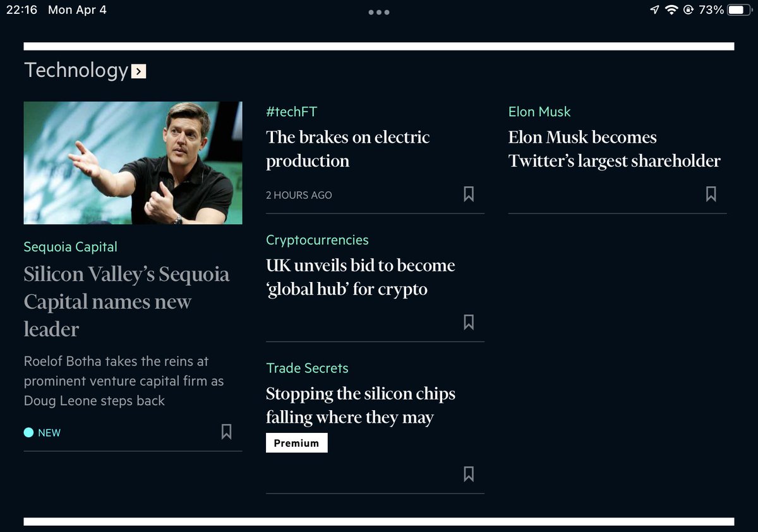Viewport: 758px width, 532px height.
Task: Tap the 22:16 clock in status bar
Action: pyautogui.click(x=21, y=10)
